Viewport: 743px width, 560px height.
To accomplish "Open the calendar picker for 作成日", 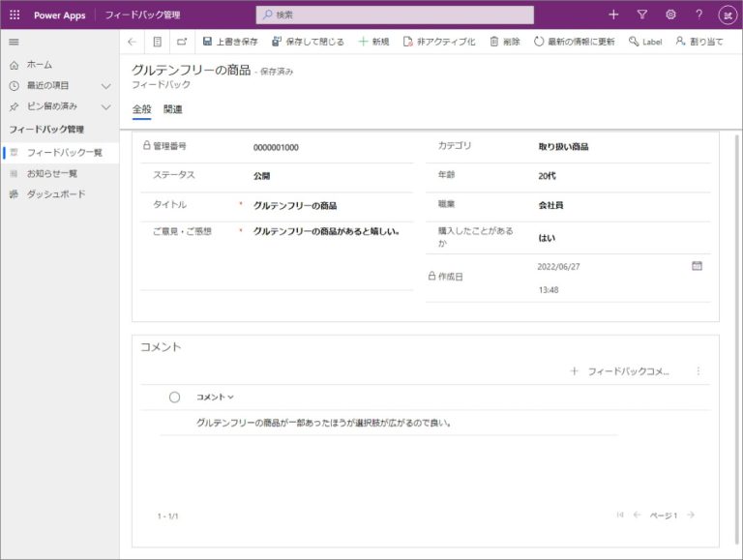I will (x=697, y=266).
